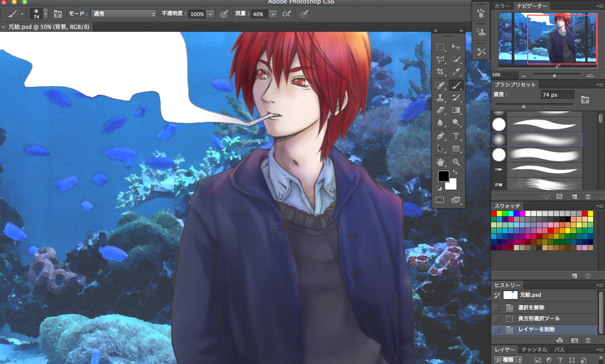Click the 元絵.psd history snapshot
This screenshot has width=605, height=364.
pos(530,295)
